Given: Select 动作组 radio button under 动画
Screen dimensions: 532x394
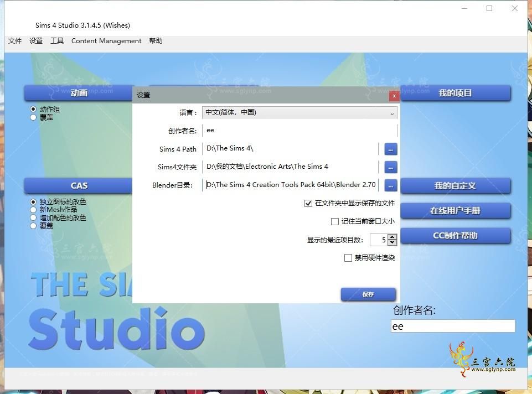Looking at the screenshot, I should coord(33,109).
